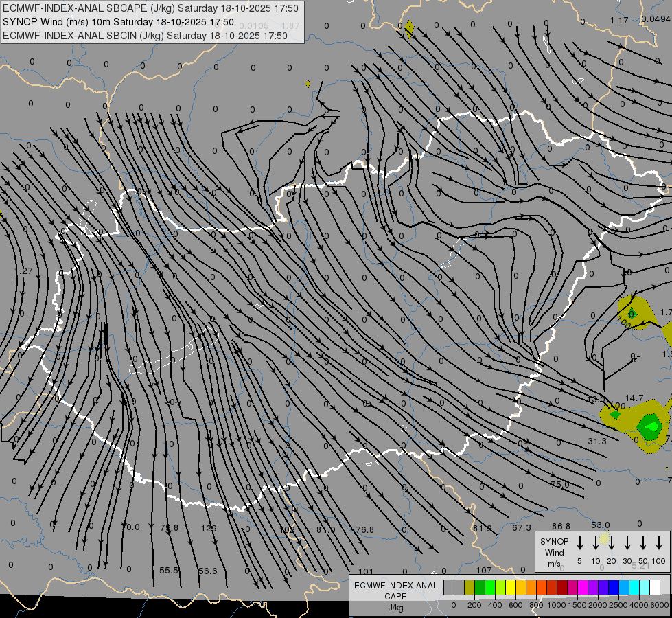Click the 30 m/s wind arrow in legend
The image size is (672, 618).
(627, 543)
